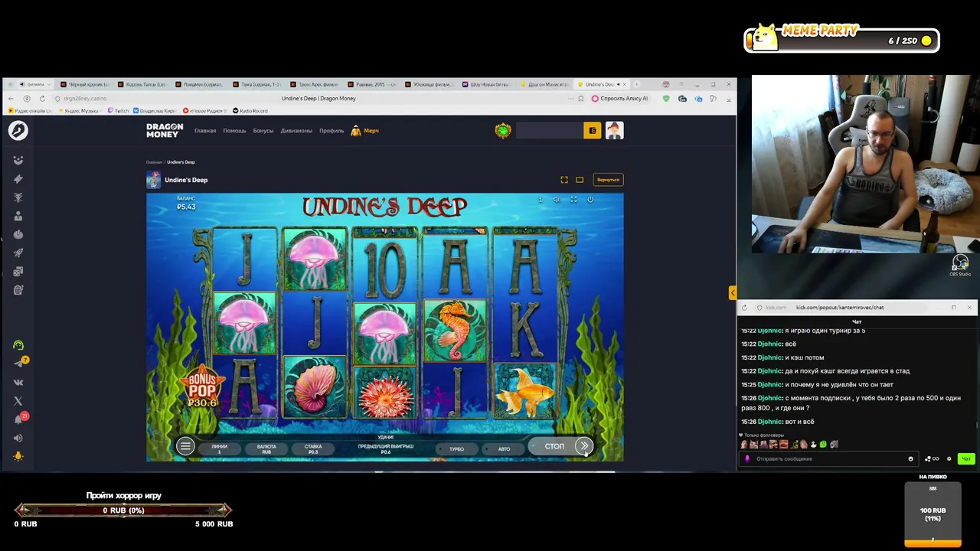Click the fast-forward double arrow button
The height and width of the screenshot is (551, 980).
tap(584, 446)
